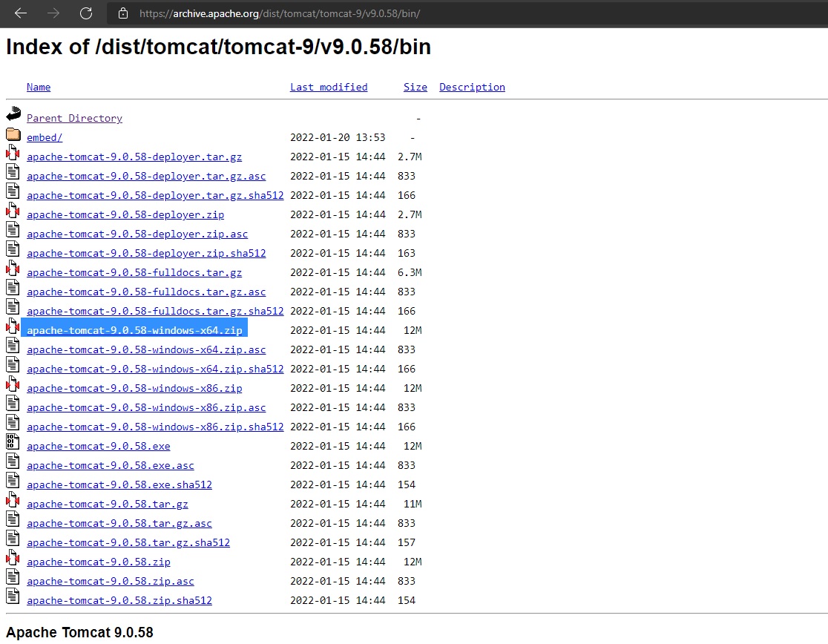Click the archive icon beside deployer.tar.gz

click(x=13, y=153)
